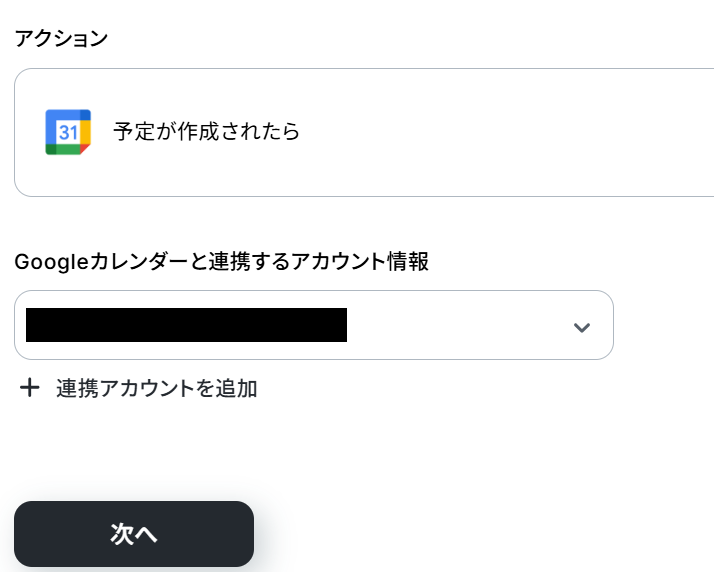Show the account list using the chevron arrow

[x=582, y=327]
